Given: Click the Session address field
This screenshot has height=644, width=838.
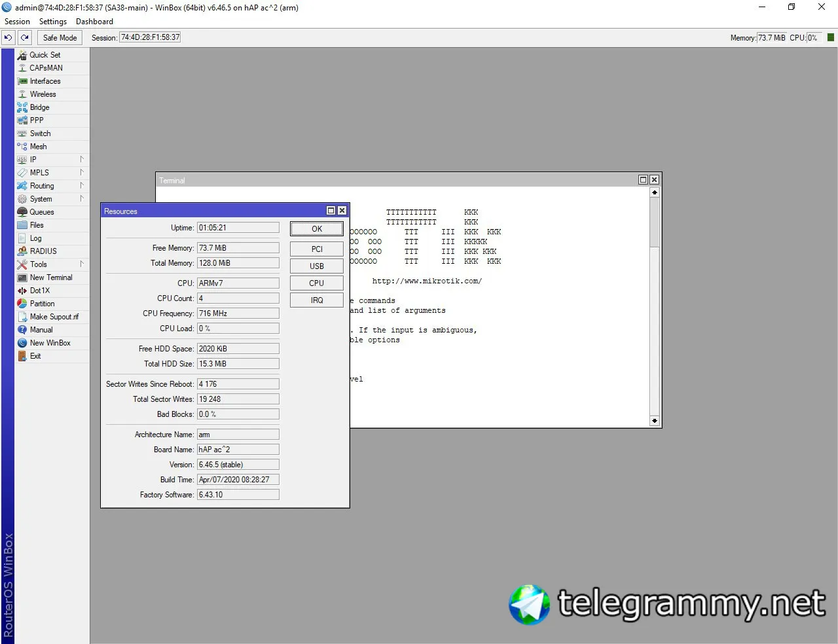Looking at the screenshot, I should [150, 38].
